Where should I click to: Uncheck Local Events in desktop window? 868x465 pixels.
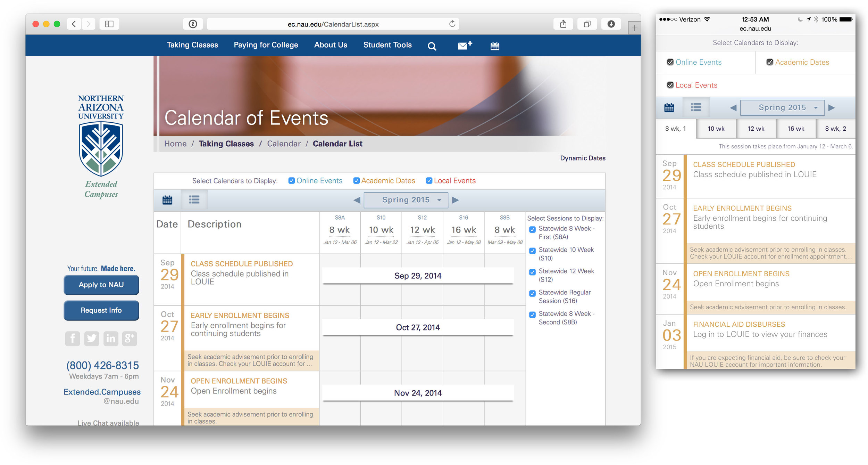pos(429,181)
